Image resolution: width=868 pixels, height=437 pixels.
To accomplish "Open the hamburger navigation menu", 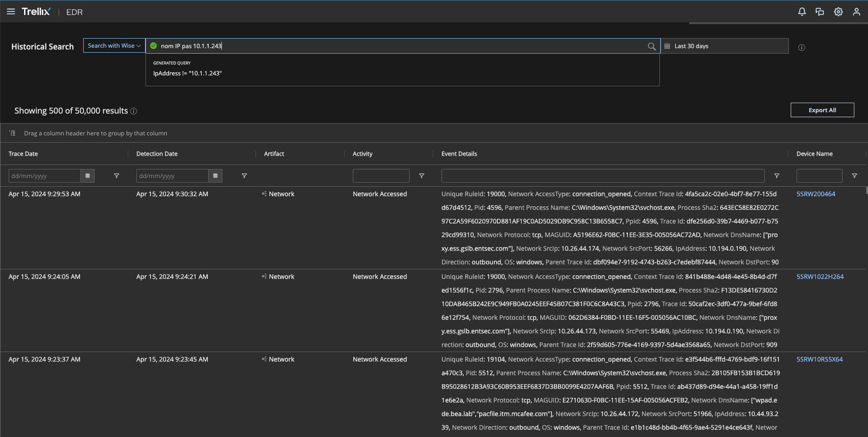I will 11,11.
